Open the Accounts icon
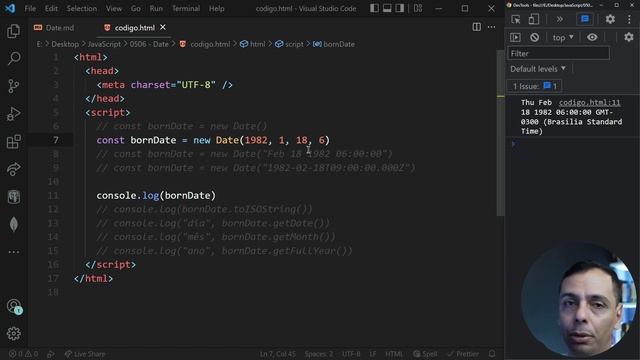The height and width of the screenshot is (360, 640). click(x=14, y=306)
